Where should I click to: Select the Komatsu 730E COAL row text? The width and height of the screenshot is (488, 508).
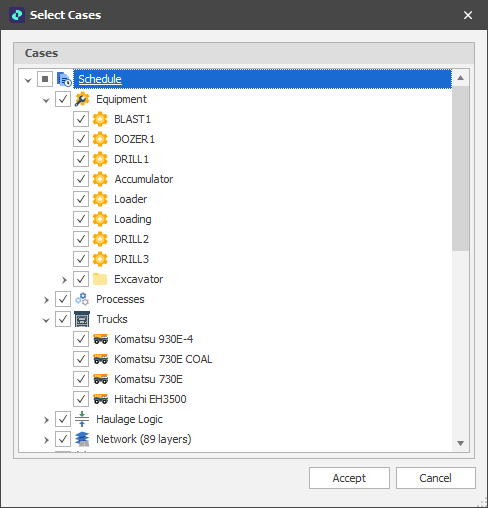pyautogui.click(x=163, y=359)
